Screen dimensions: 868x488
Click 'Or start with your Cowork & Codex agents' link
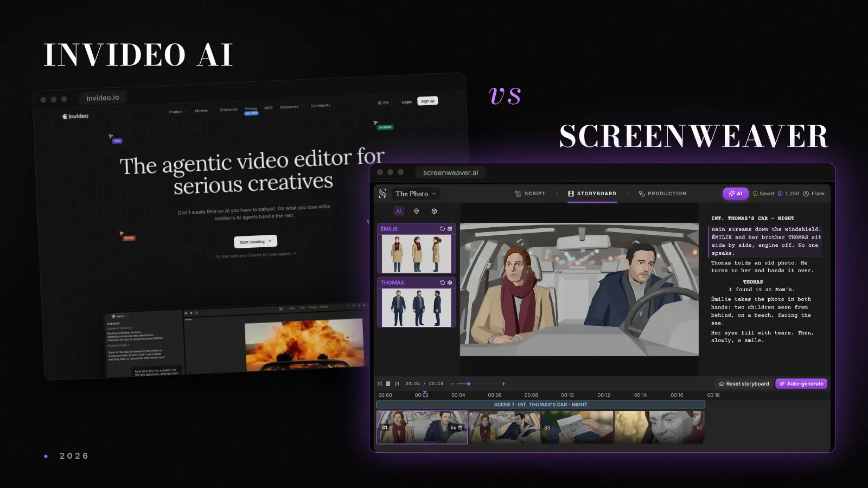pos(256,254)
